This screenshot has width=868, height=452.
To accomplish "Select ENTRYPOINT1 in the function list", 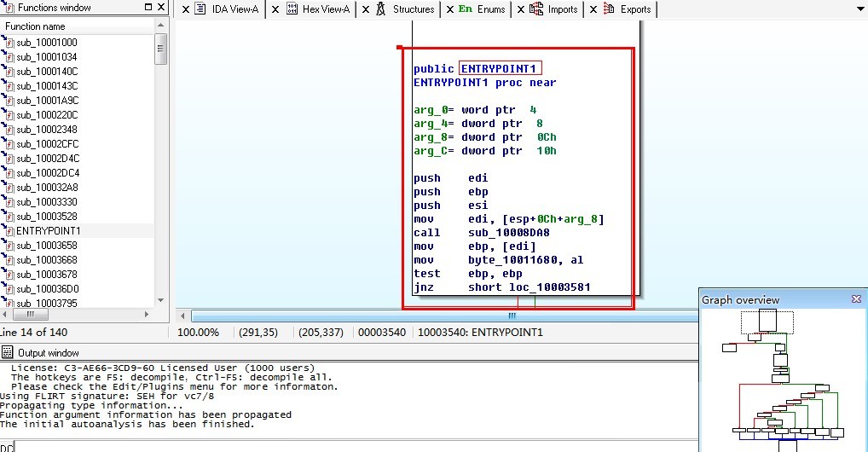I will point(48,230).
